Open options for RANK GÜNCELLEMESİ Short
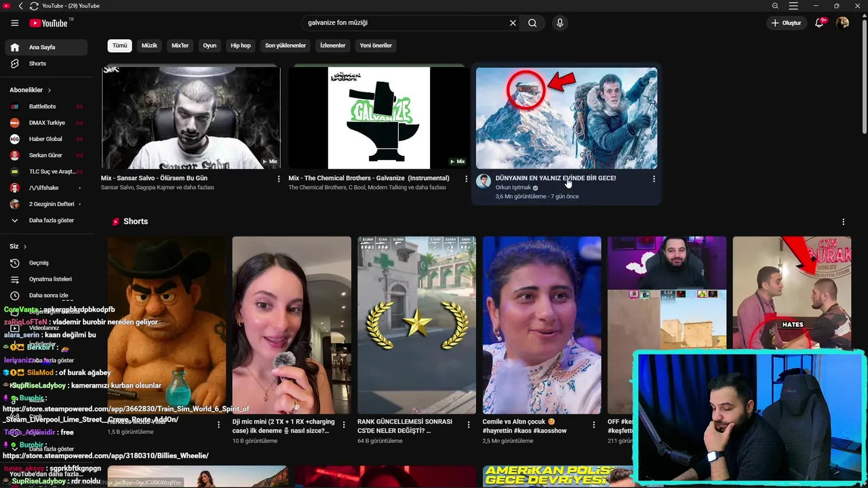This screenshot has width=868, height=488. point(469,425)
